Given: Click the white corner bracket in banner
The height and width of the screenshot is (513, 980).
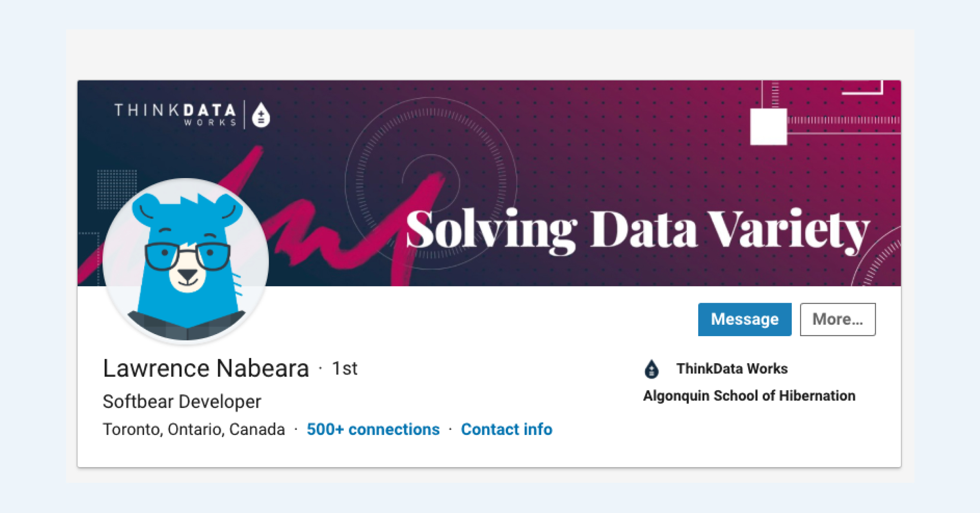Looking at the screenshot, I should [866, 89].
